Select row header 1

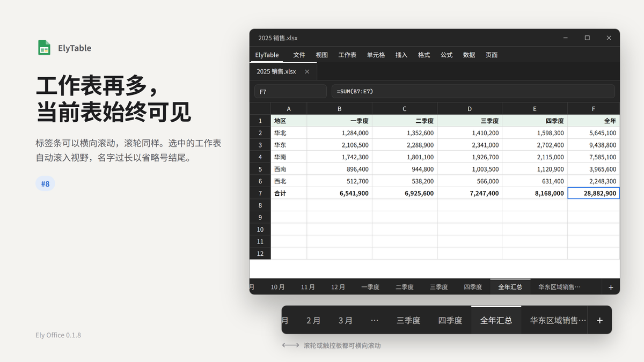click(260, 121)
